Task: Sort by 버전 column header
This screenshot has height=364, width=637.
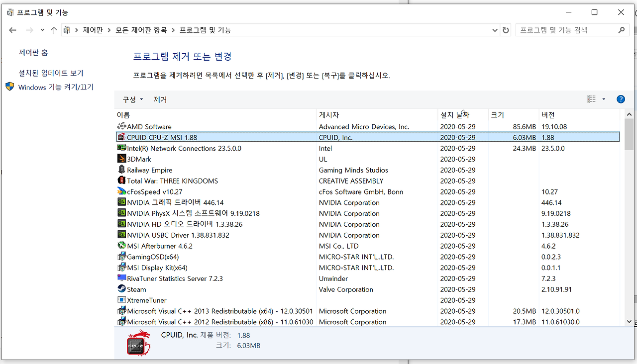Action: 580,115
